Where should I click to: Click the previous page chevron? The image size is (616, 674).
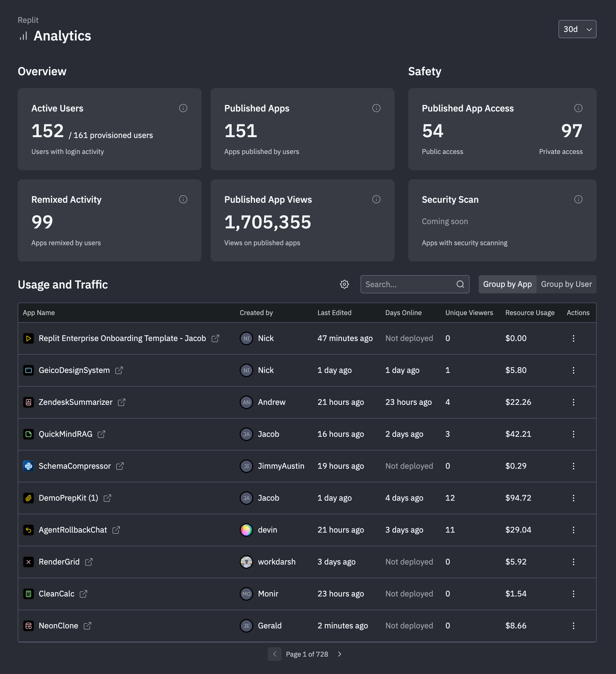coord(275,654)
